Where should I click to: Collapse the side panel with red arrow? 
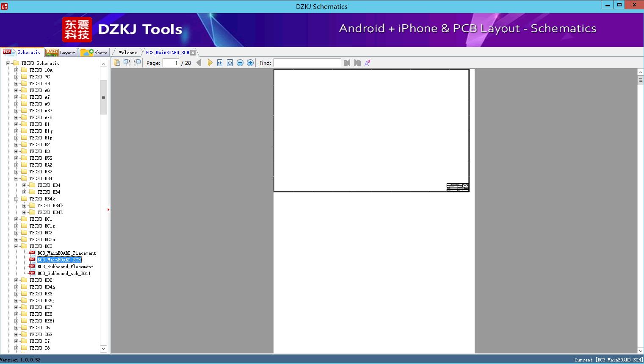[x=108, y=210]
